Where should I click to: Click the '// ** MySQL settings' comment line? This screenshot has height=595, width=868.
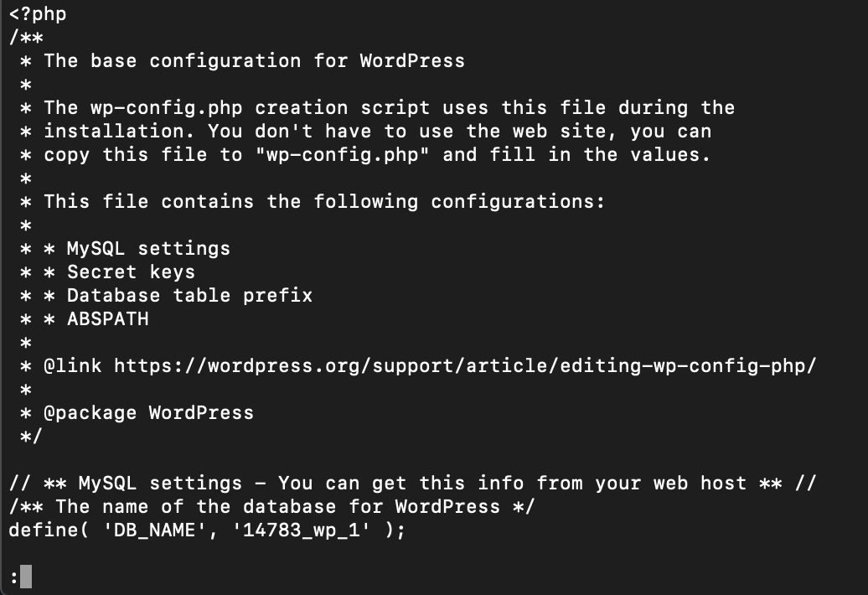412,484
